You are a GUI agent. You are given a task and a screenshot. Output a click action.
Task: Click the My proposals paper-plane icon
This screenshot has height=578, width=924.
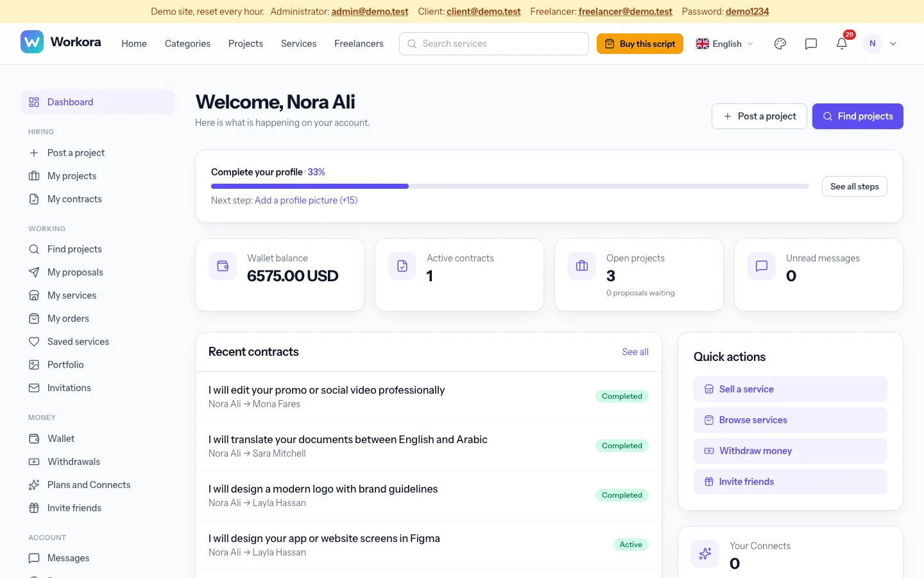pos(34,272)
